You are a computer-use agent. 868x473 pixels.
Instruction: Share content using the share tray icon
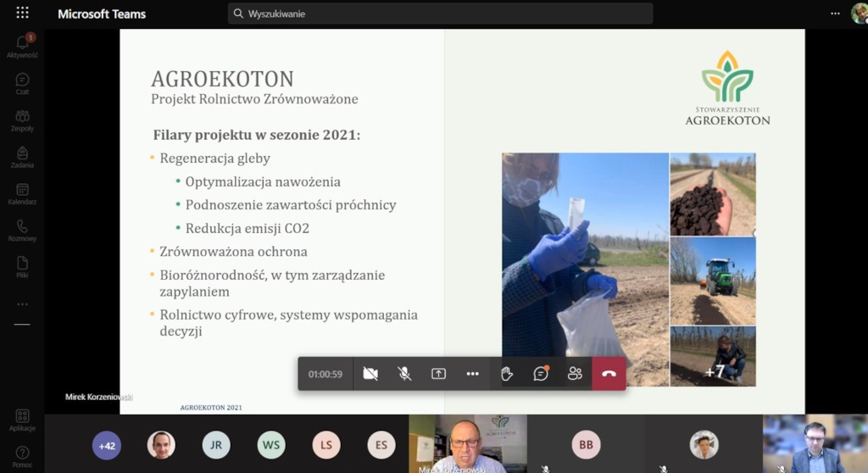[x=438, y=374]
